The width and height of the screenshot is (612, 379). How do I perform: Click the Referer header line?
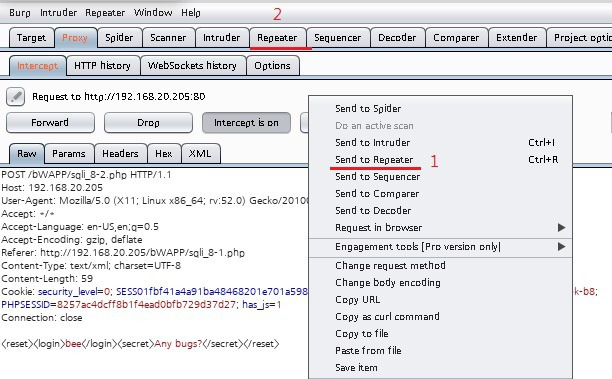[123, 253]
